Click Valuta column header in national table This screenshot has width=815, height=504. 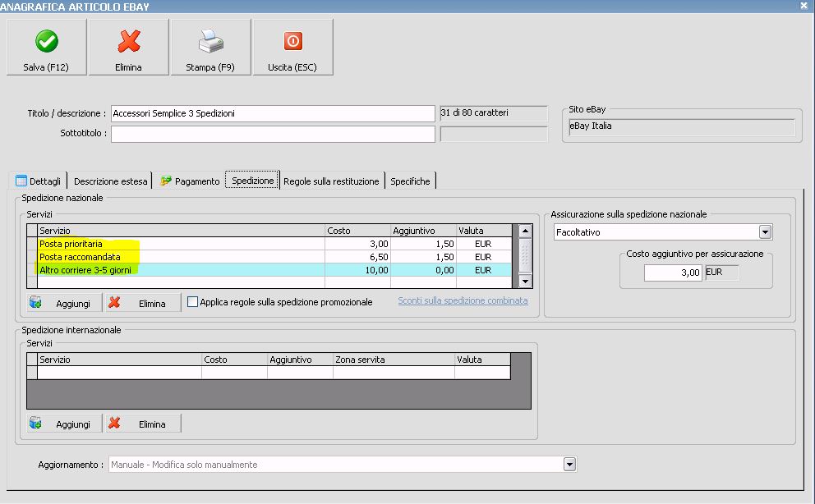484,231
